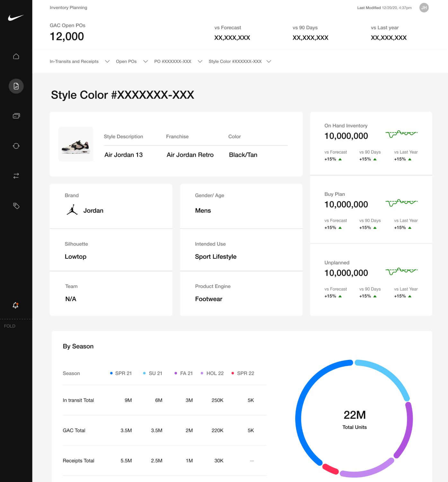Image resolution: width=448 pixels, height=482 pixels.
Task: Click In transit Total 9M cell
Action: click(128, 400)
